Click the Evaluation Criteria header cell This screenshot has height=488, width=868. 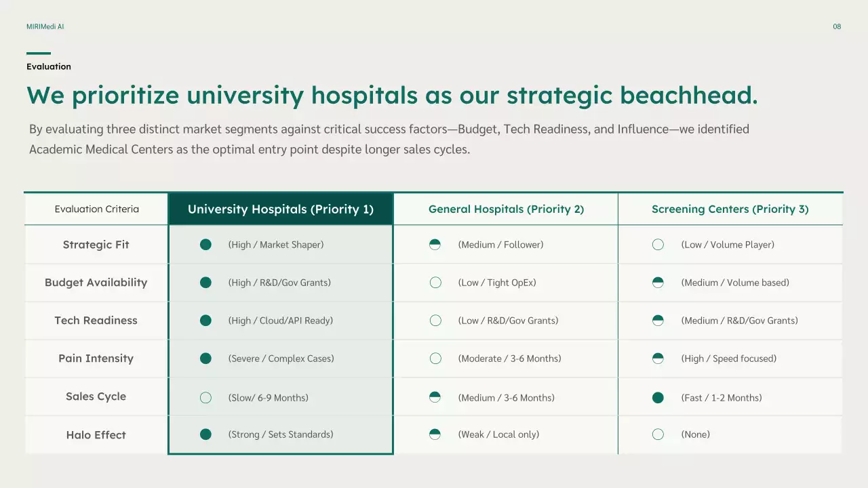point(96,209)
